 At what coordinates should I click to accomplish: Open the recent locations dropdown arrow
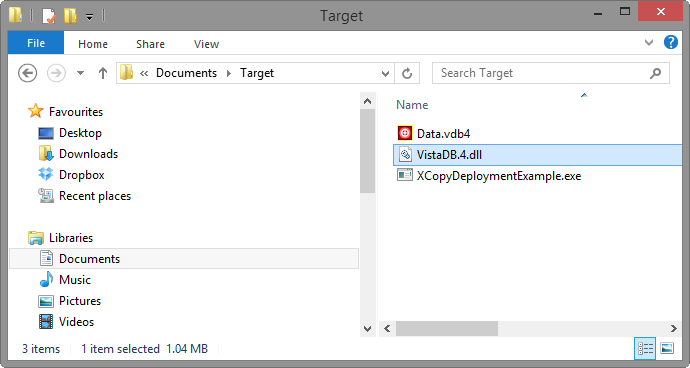tap(81, 73)
